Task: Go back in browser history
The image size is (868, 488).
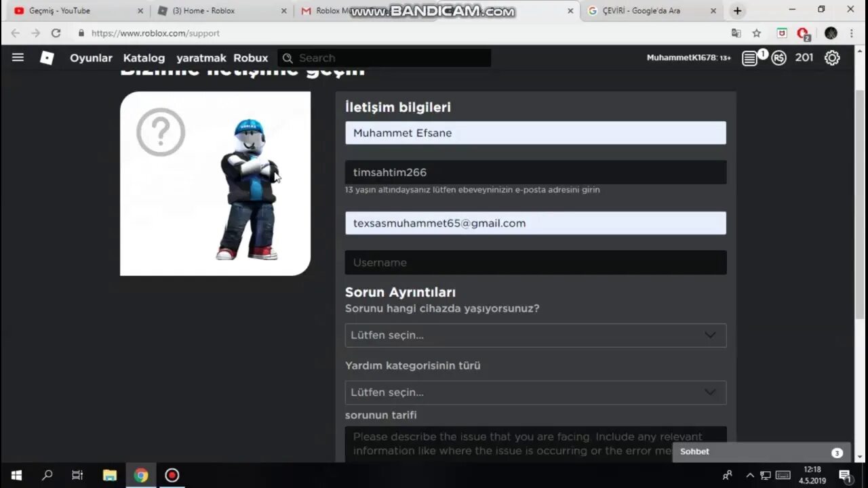Action: [x=15, y=33]
